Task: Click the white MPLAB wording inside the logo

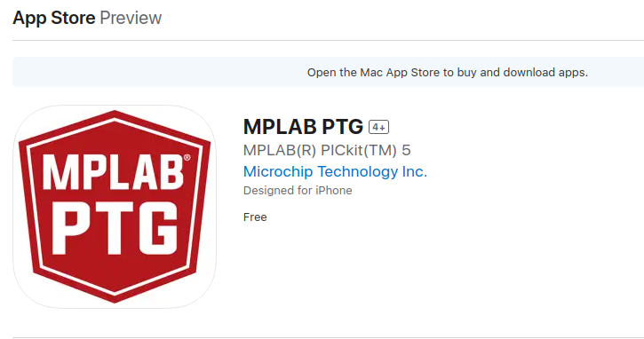Action: point(113,172)
